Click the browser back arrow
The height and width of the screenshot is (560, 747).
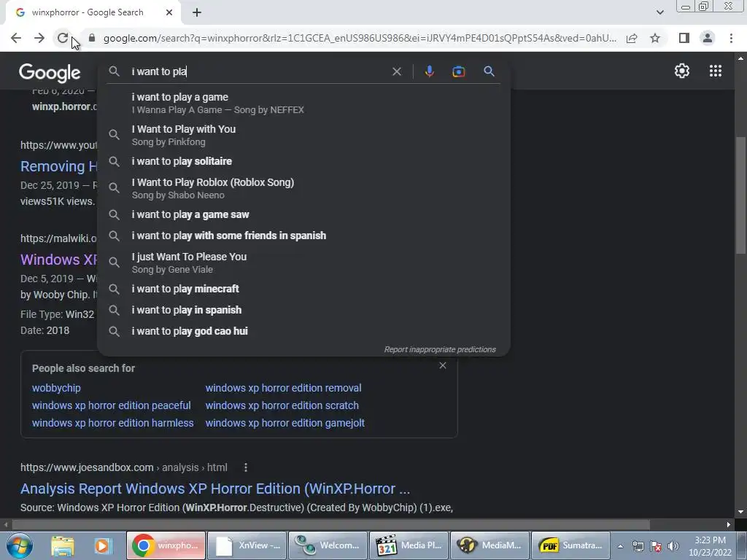pyautogui.click(x=16, y=38)
